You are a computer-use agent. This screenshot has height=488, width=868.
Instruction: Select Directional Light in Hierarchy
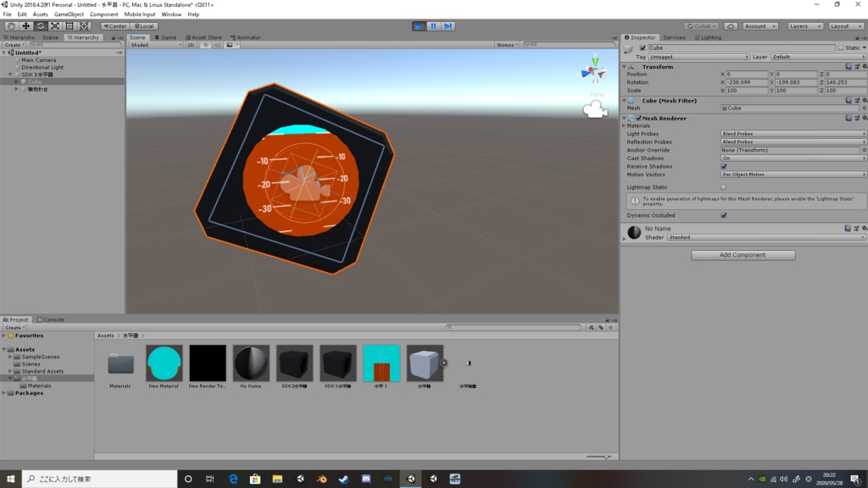pos(42,67)
